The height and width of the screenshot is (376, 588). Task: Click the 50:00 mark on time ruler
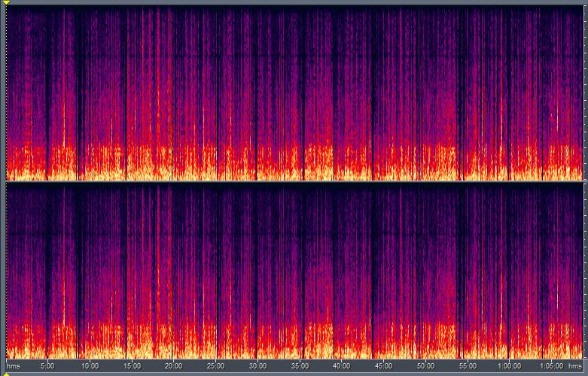426,365
